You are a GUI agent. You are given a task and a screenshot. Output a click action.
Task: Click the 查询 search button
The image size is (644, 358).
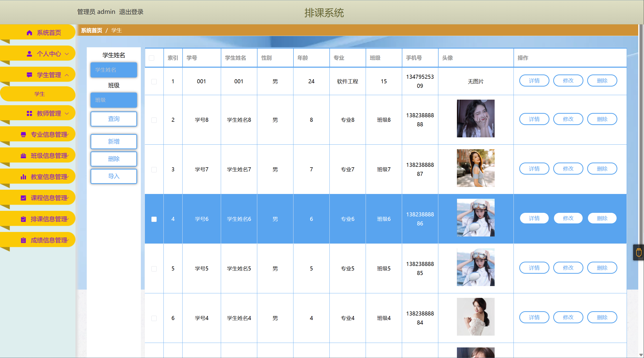[x=114, y=119]
